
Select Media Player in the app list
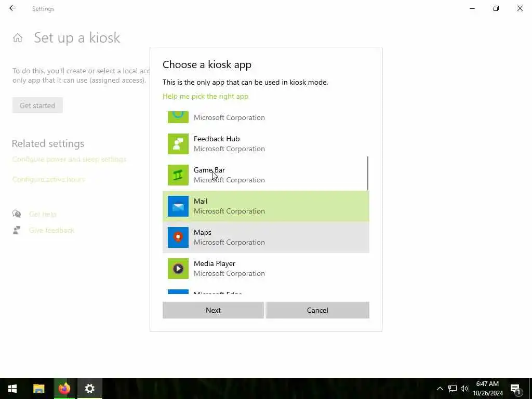[265, 269]
